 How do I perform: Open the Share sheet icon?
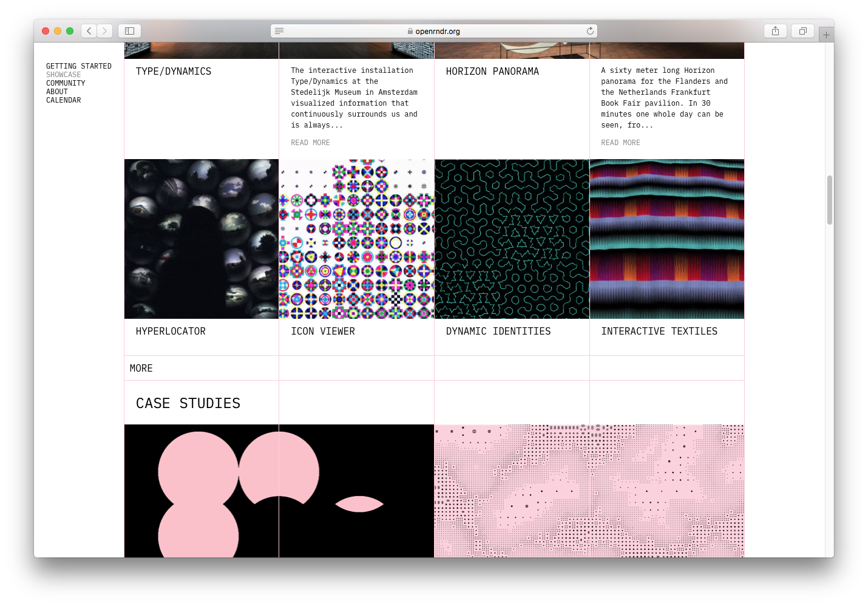775,31
